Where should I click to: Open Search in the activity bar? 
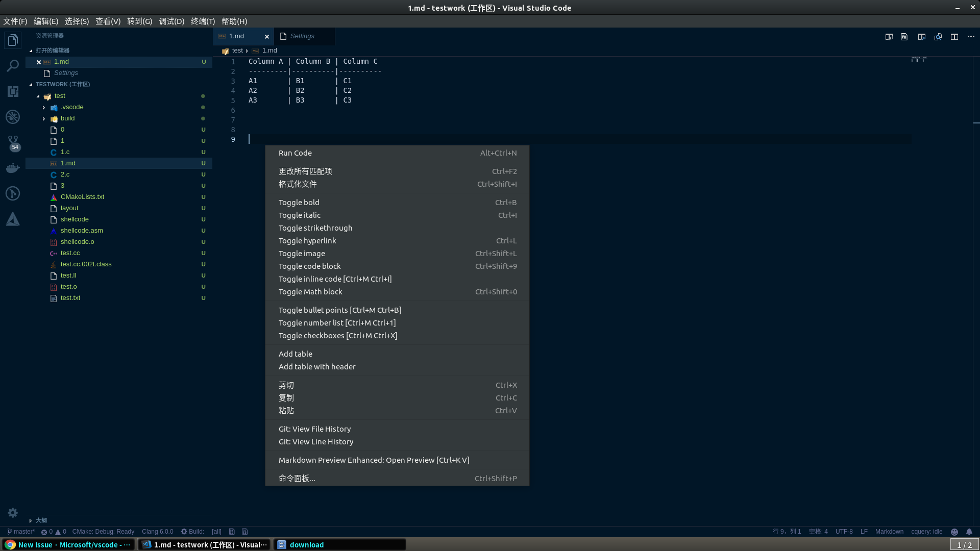(x=12, y=65)
